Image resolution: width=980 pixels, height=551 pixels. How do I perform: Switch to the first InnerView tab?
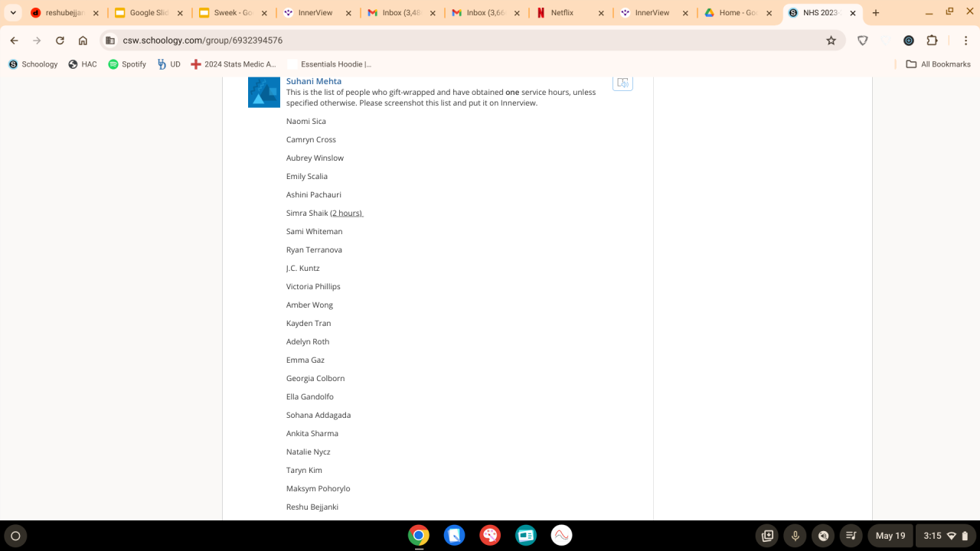click(x=317, y=13)
